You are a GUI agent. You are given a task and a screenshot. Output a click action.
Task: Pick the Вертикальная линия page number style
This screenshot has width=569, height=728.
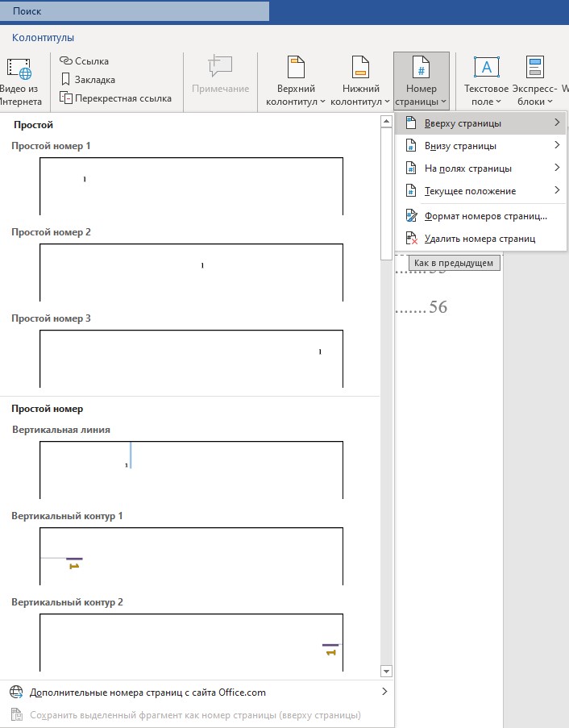point(191,469)
